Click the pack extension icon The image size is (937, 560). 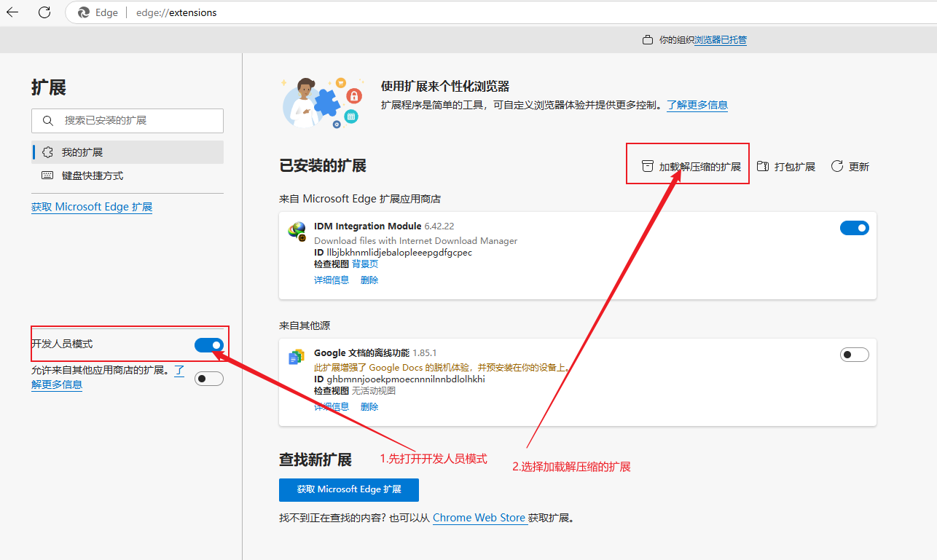(x=763, y=167)
